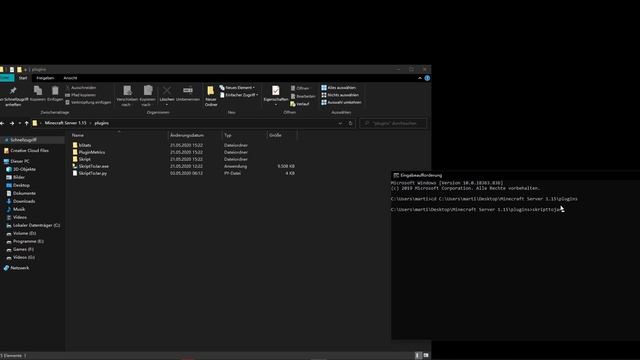640x360 pixels.
Task: Click Alles auswählen
Action: (x=338, y=88)
